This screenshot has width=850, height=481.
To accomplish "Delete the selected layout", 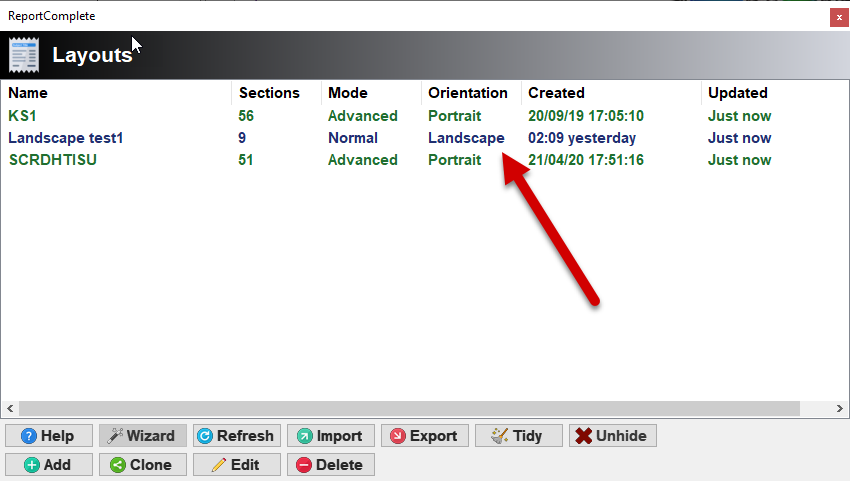I will [x=331, y=465].
